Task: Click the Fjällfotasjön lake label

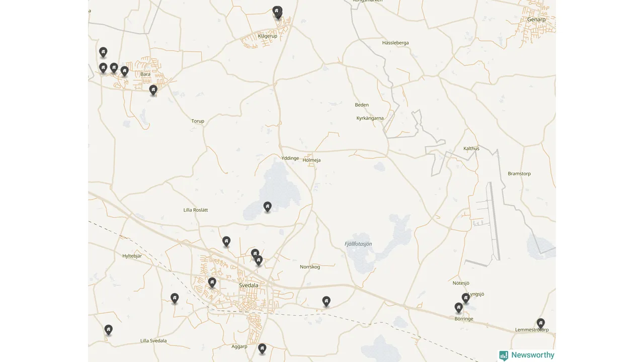Action: [358, 244]
